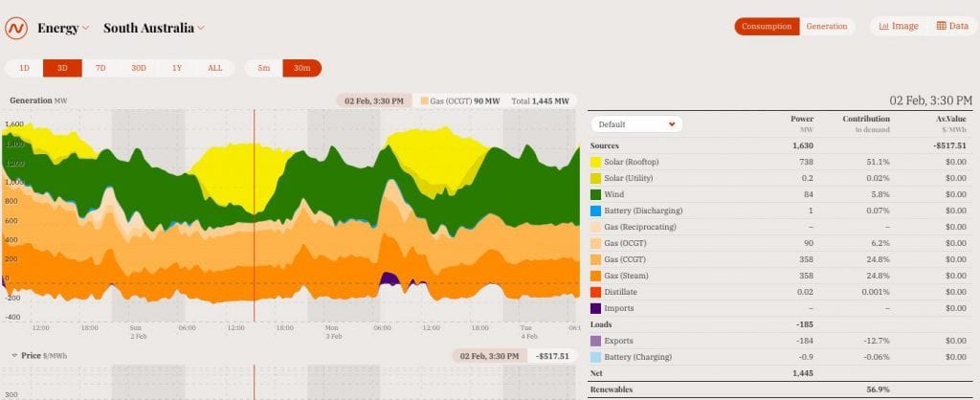Choose the 1Y range button
The image size is (980, 400).
point(177,68)
